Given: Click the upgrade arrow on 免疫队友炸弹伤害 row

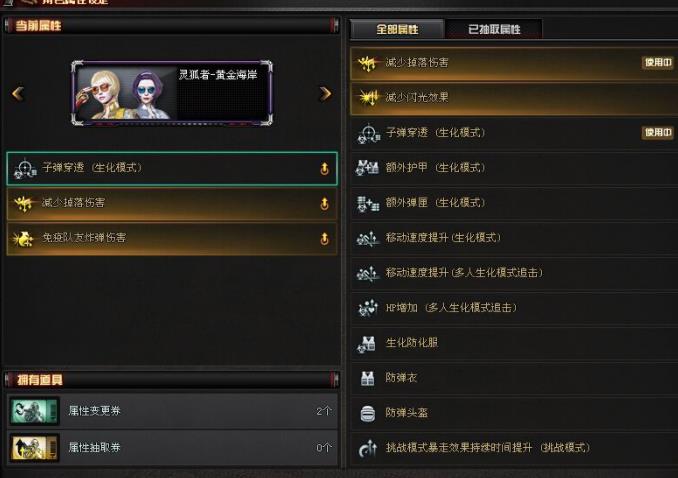Looking at the screenshot, I should 324,238.
